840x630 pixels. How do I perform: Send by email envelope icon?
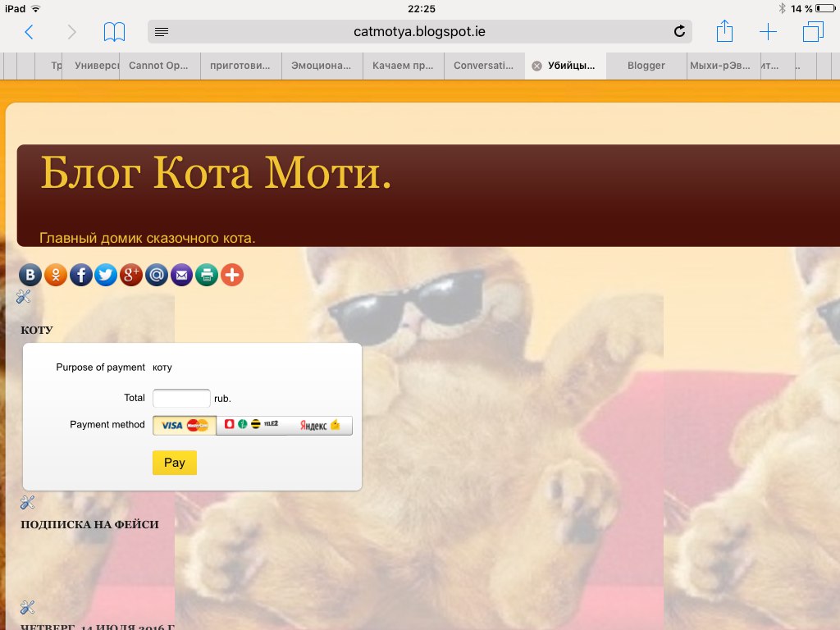181,275
